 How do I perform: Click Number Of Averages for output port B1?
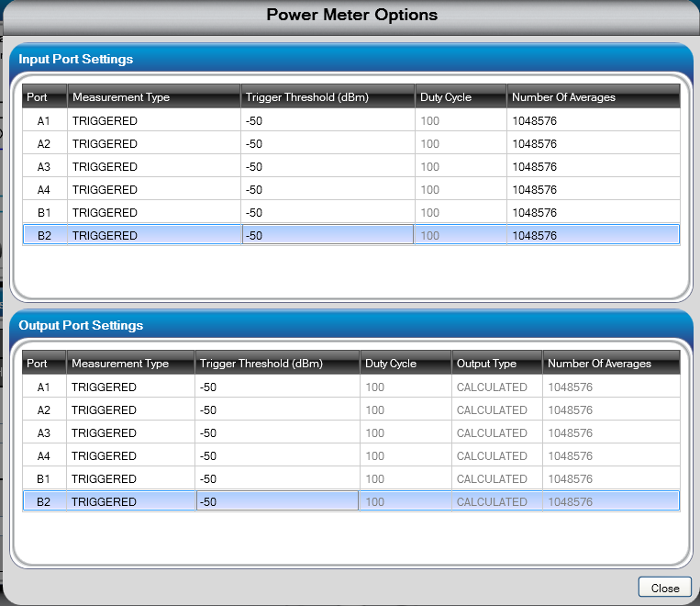tap(610, 478)
